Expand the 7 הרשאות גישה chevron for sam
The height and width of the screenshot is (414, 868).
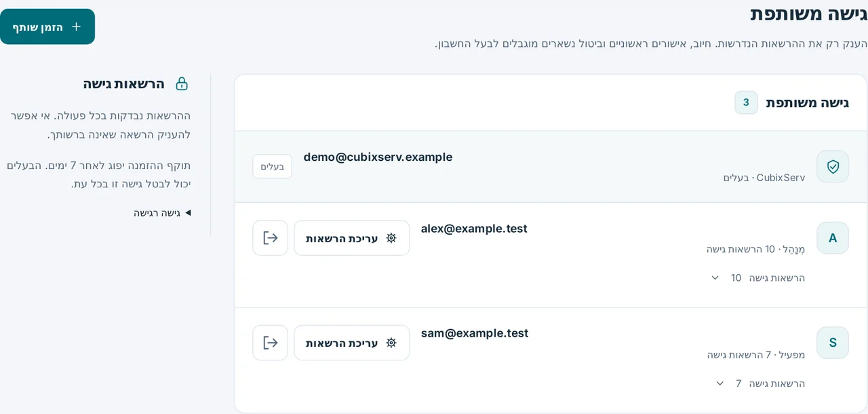[x=720, y=383]
